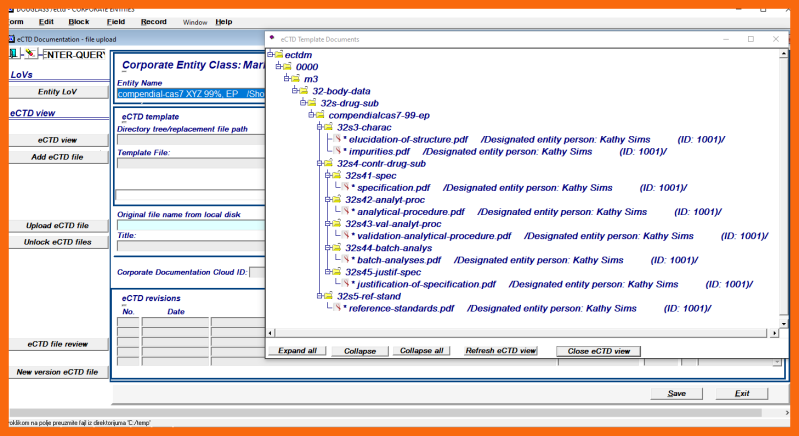Collapse the 32s3-charac node
The image size is (799, 436).
click(x=319, y=126)
